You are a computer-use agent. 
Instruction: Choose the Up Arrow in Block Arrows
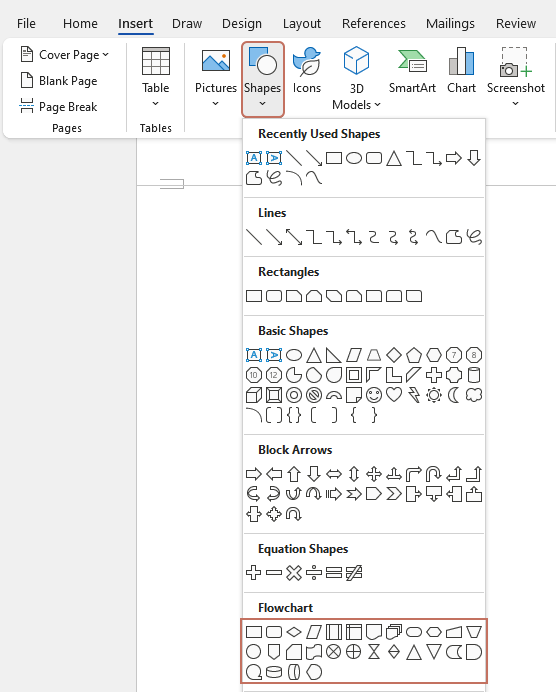click(x=294, y=474)
